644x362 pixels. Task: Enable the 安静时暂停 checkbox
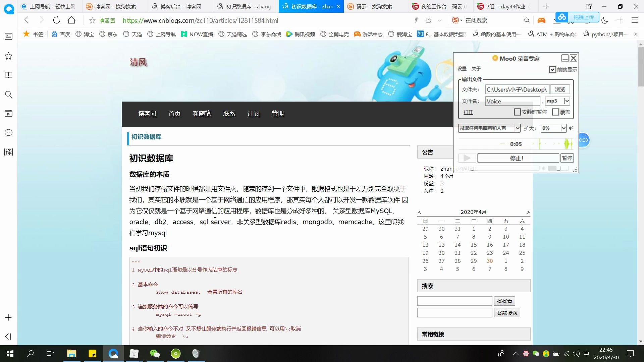point(517,112)
